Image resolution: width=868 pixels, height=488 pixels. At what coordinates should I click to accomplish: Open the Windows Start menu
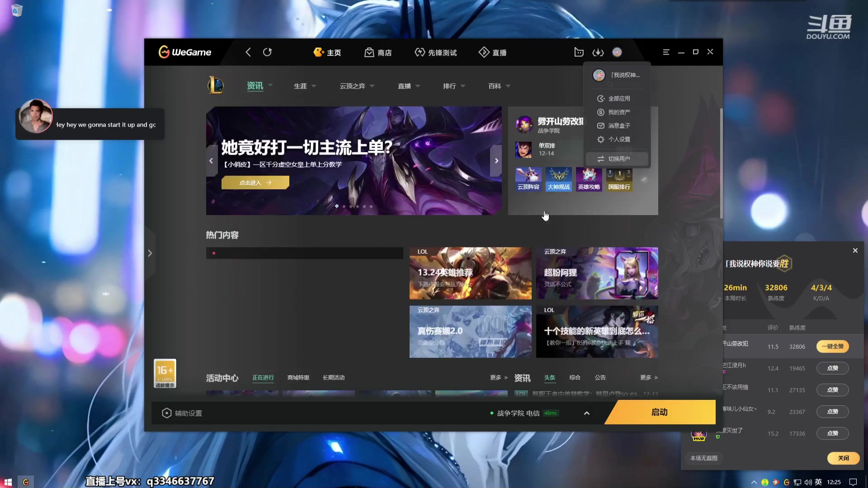click(x=8, y=482)
